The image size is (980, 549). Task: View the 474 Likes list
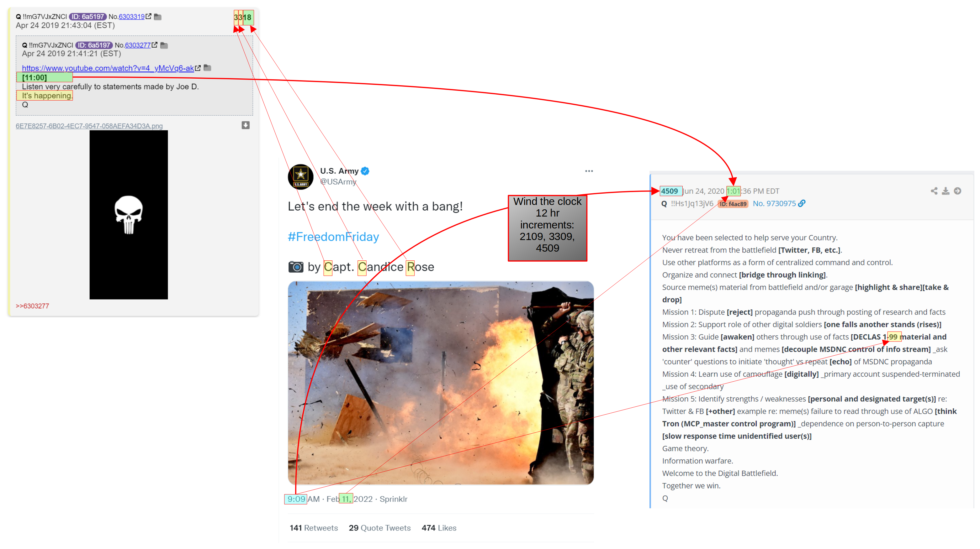click(439, 528)
